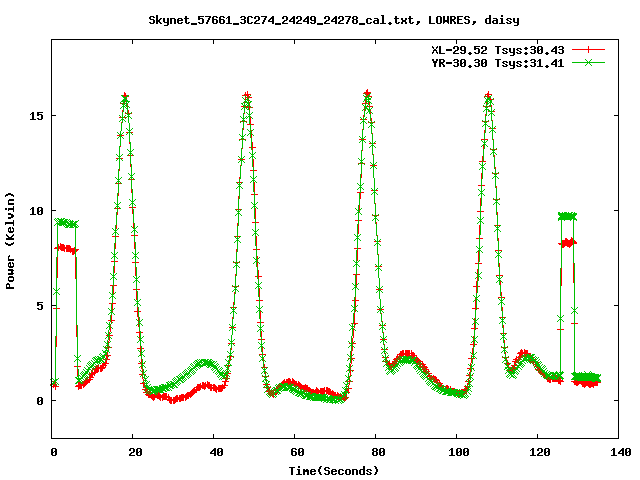Click x-axis tick label 40
This screenshot has height=480, width=640.
coord(216,452)
